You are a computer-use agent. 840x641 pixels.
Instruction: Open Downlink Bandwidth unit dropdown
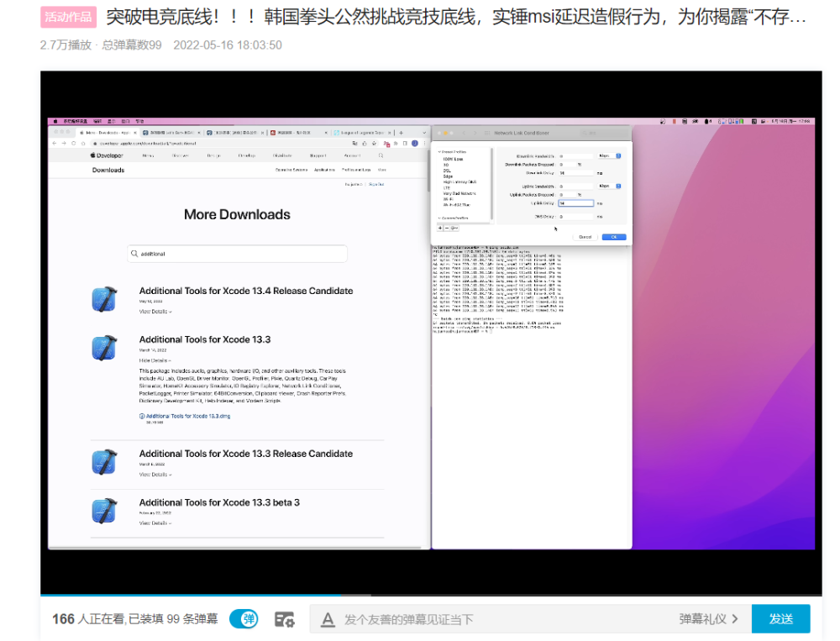pos(609,155)
